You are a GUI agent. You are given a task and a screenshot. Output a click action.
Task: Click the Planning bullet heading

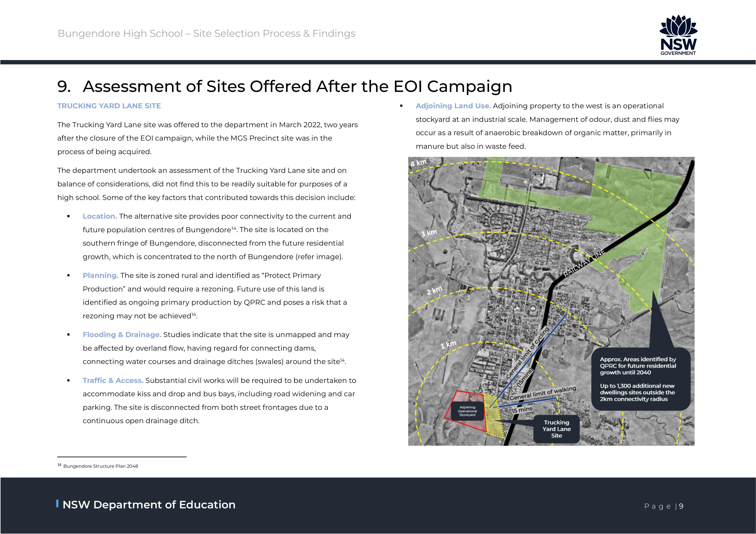pyautogui.click(x=100, y=275)
